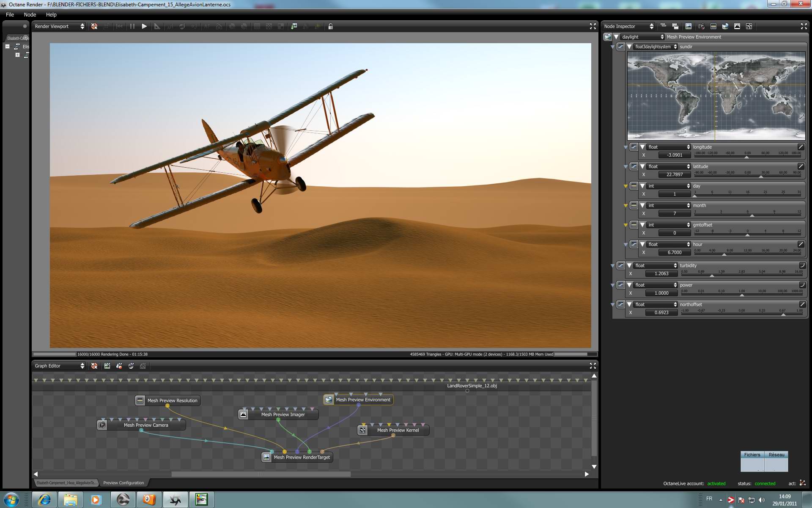Click the lock viewport resolution padlock icon
This screenshot has height=508, width=812.
[331, 26]
